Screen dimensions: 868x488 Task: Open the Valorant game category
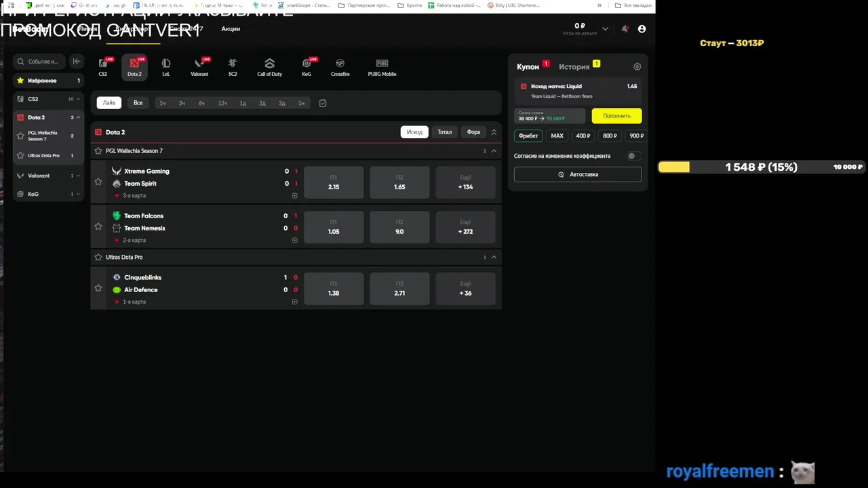pos(199,67)
